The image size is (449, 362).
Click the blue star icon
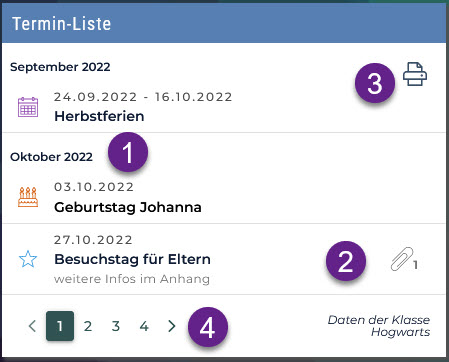[x=28, y=259]
